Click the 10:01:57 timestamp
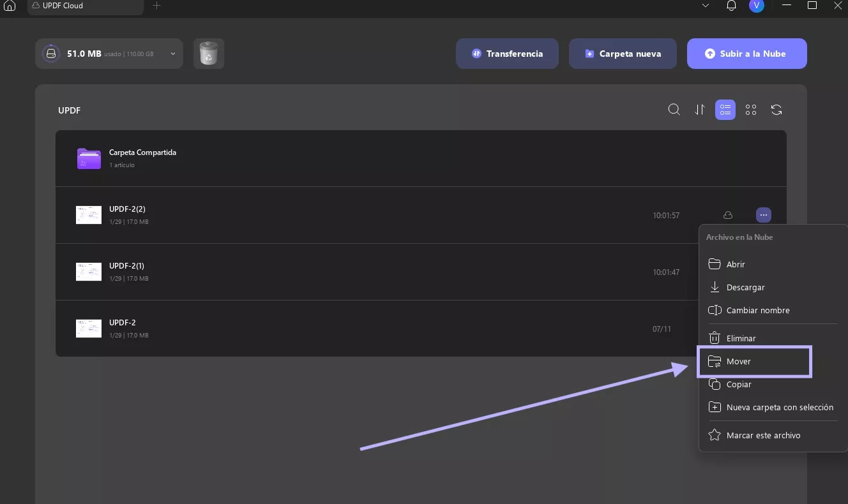 (666, 216)
